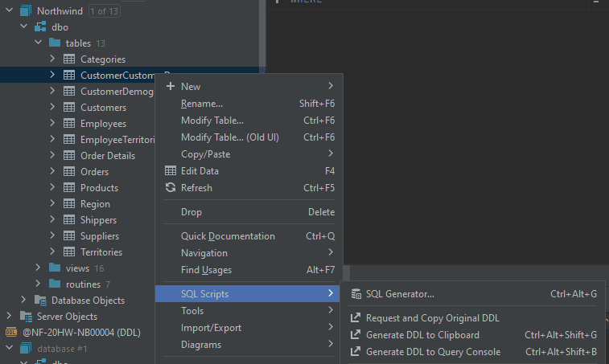The image size is (609, 364).
Task: Expand the Customers table node
Action: (x=52, y=108)
